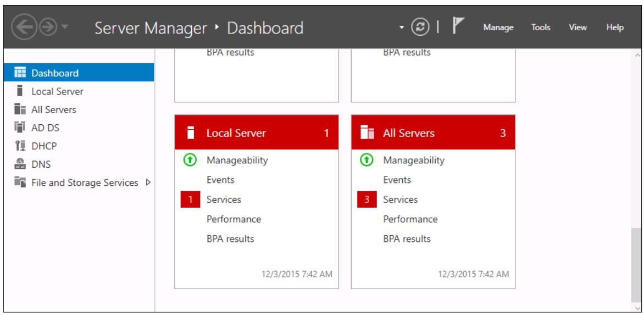644x315 pixels.
Task: Click servers icon in All Servers tile
Action: [x=367, y=132]
